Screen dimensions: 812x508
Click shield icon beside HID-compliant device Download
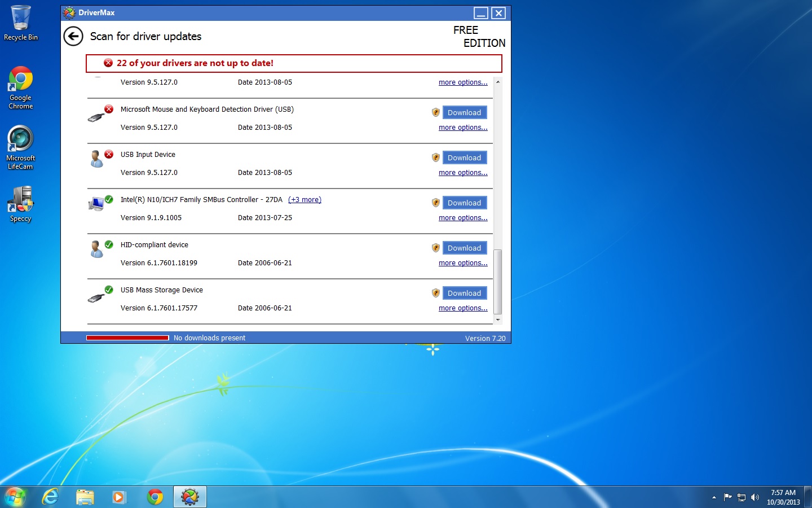pos(436,248)
